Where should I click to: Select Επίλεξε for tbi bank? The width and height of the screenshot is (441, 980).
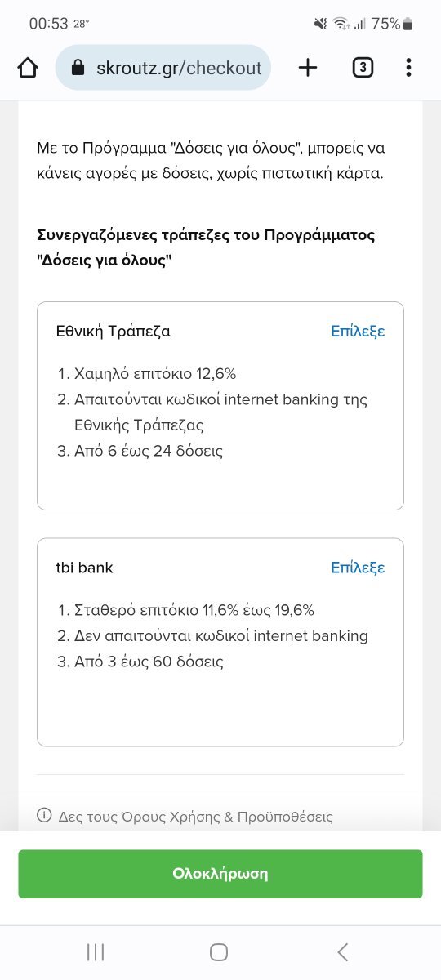coord(358,568)
